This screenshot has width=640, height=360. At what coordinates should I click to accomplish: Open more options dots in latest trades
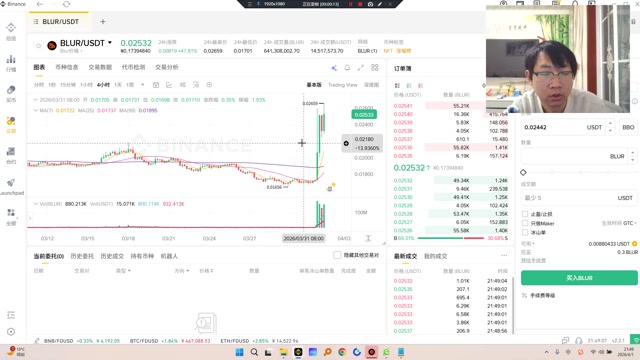504,256
